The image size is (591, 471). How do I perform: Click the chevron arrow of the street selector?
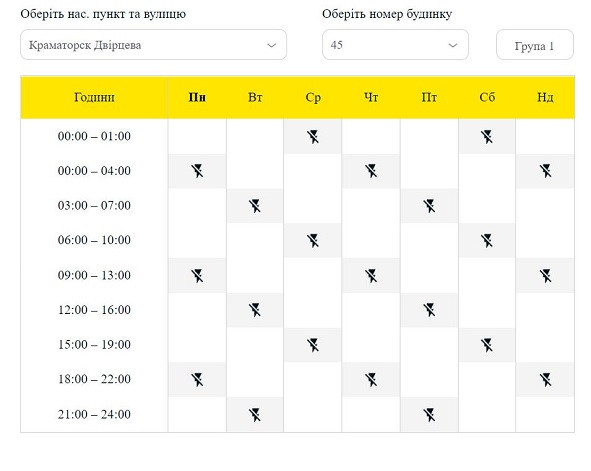click(x=271, y=46)
